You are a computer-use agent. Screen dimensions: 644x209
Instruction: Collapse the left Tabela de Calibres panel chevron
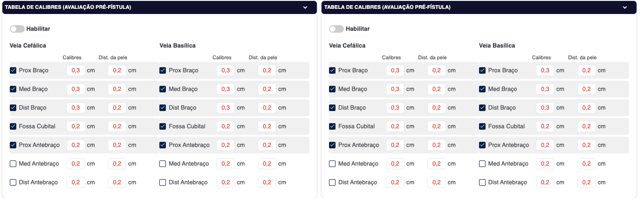click(x=305, y=7)
